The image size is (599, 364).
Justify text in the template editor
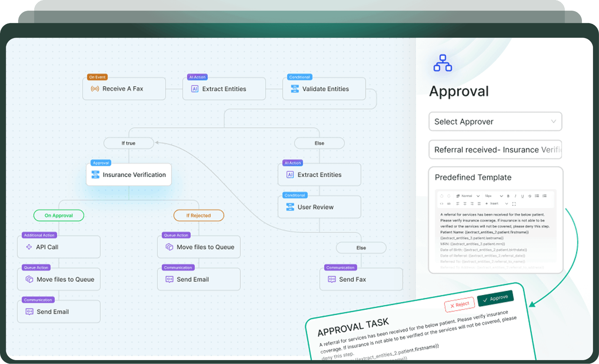pos(479,204)
